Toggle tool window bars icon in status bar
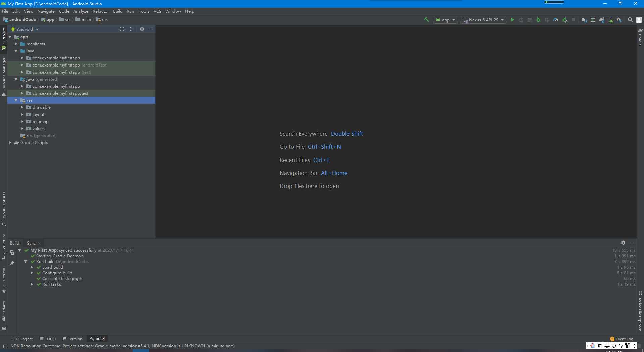The width and height of the screenshot is (644, 352). coord(5,346)
